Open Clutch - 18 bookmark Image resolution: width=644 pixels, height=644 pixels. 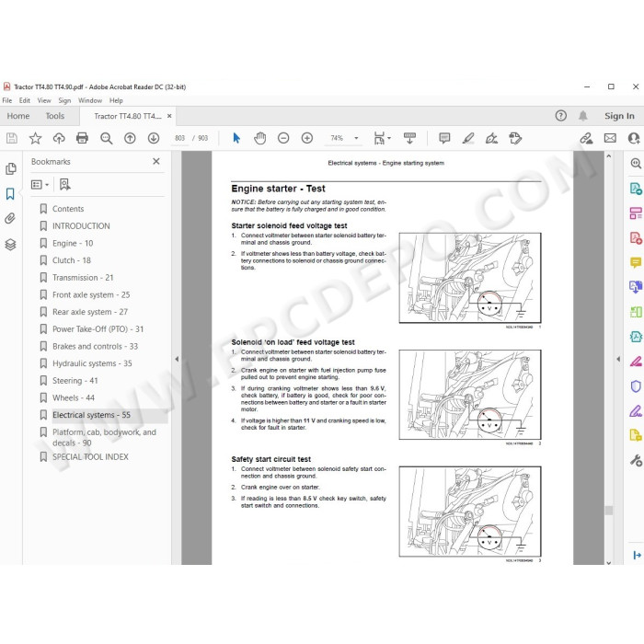tap(72, 260)
